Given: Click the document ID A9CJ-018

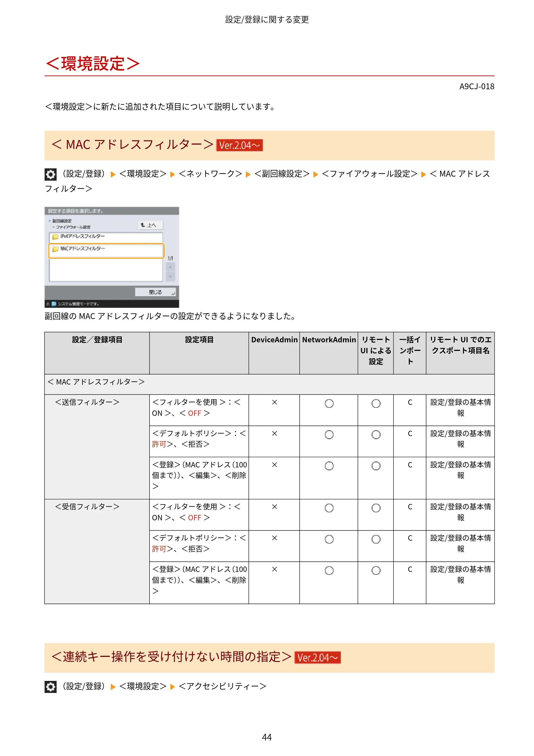Looking at the screenshot, I should click(477, 87).
